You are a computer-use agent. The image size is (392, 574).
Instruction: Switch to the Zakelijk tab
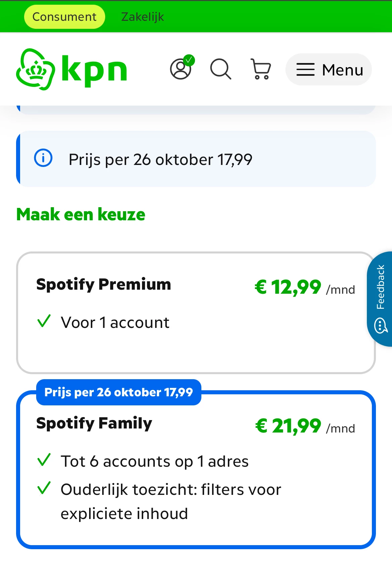pos(142,17)
